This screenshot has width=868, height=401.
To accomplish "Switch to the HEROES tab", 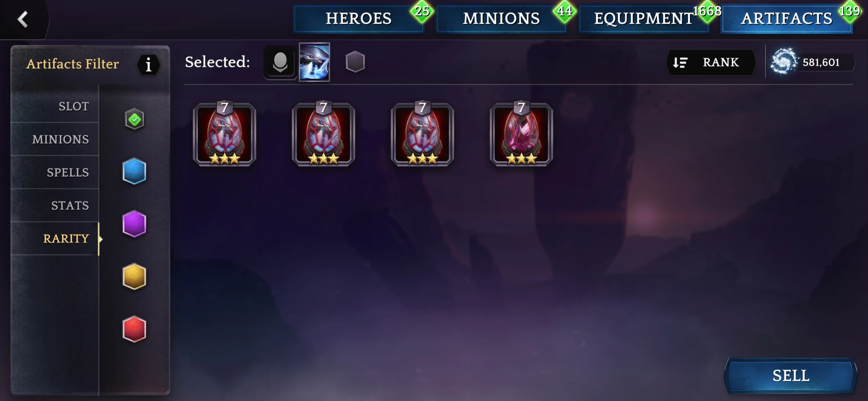I will point(358,19).
